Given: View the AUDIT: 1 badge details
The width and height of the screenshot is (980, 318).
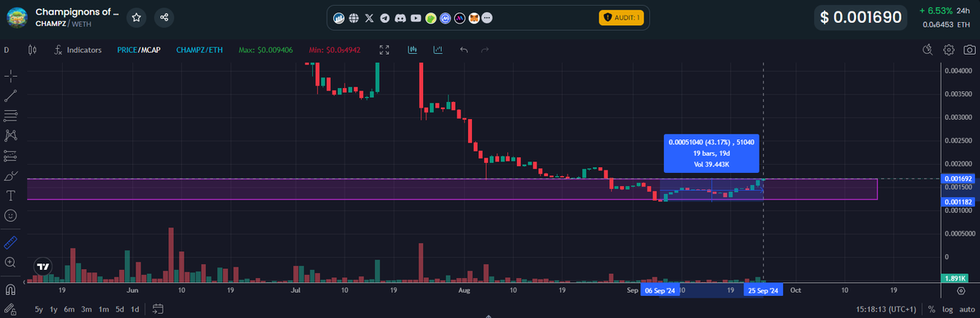Looking at the screenshot, I should (x=621, y=17).
